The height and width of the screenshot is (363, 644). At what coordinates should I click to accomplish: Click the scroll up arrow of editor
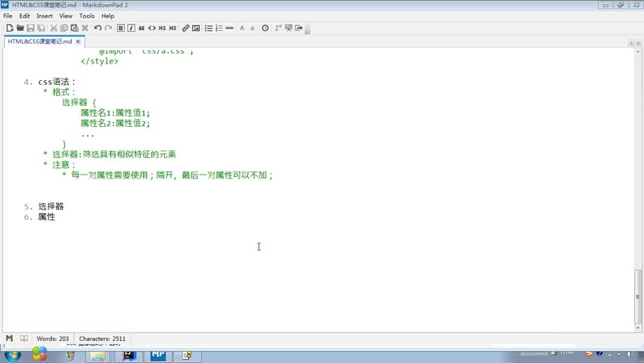pos(637,51)
